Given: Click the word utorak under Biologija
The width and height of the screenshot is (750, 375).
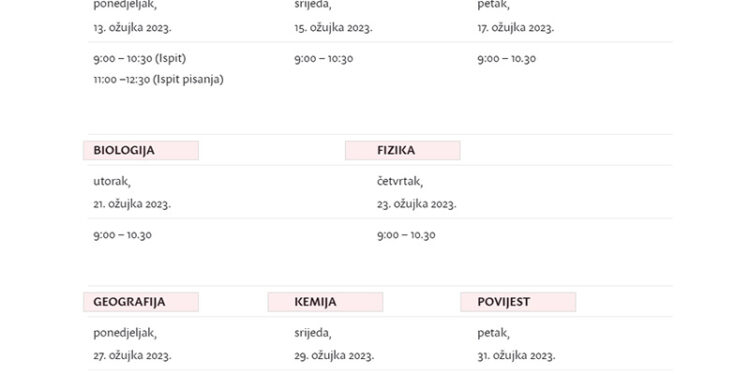Looking at the screenshot, I should (112, 182).
